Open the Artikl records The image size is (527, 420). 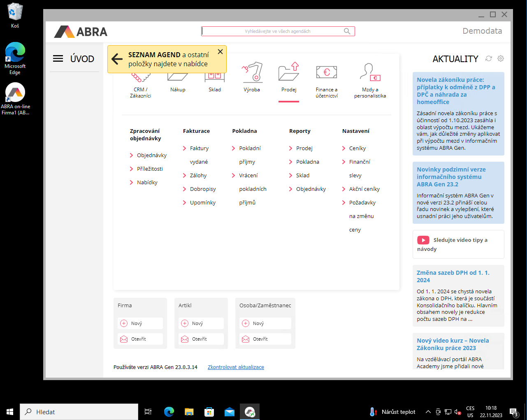point(201,339)
